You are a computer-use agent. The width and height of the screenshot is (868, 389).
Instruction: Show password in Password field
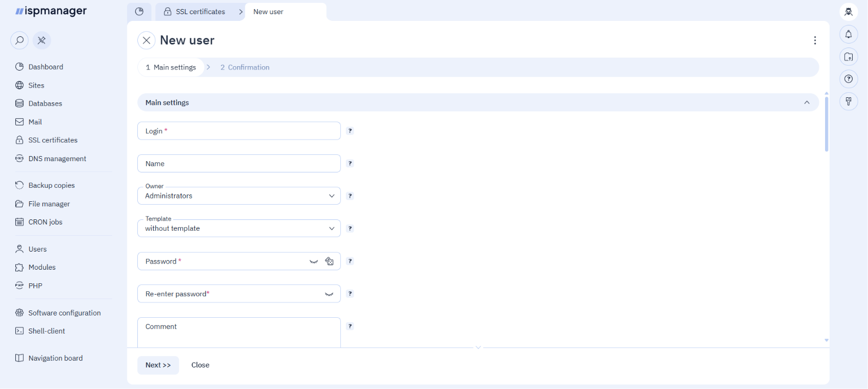(314, 261)
